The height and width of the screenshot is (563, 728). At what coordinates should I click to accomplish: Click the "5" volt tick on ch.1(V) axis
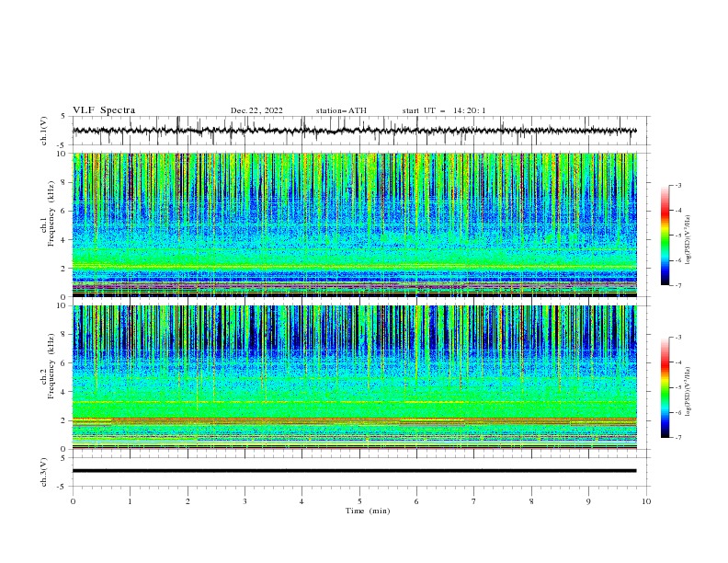pos(63,117)
